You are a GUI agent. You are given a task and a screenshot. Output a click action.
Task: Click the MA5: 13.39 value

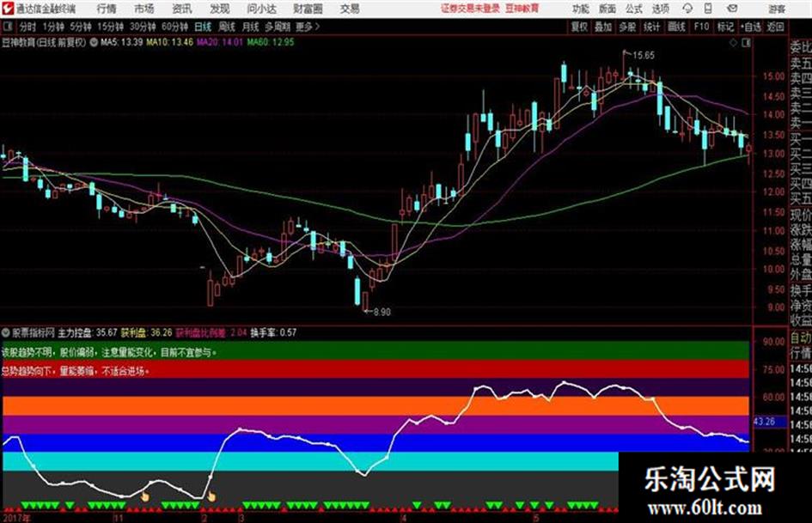(121, 42)
